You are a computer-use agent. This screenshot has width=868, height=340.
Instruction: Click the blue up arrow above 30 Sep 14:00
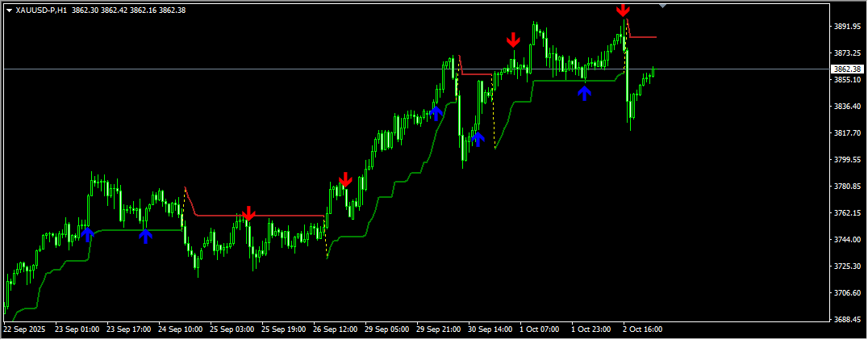point(478,138)
